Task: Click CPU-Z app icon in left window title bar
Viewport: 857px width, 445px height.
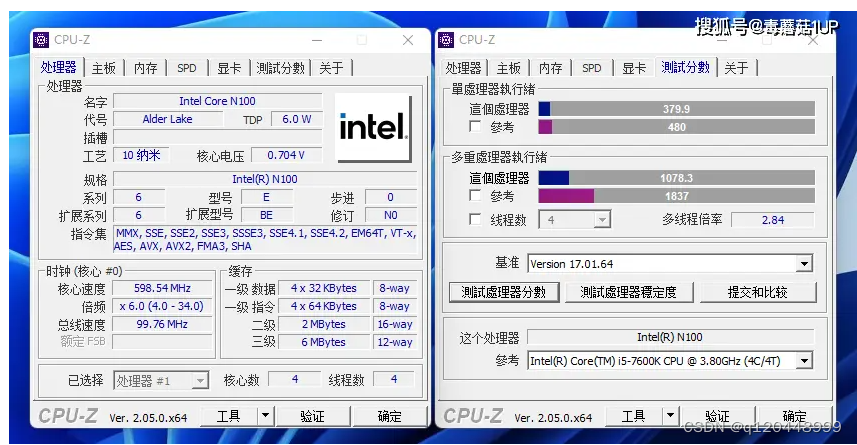Action: pos(41,40)
